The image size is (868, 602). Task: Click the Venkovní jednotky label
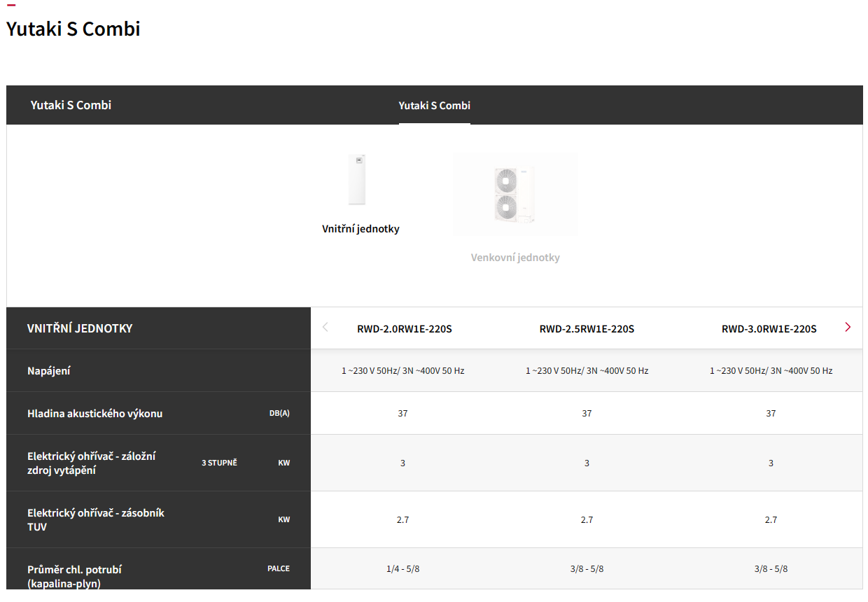pyautogui.click(x=515, y=258)
